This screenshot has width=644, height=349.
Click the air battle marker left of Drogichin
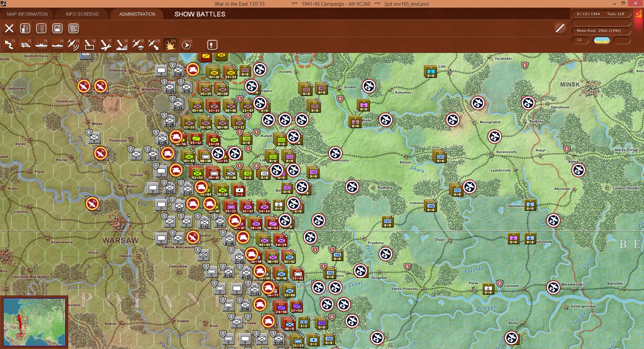[361, 271]
